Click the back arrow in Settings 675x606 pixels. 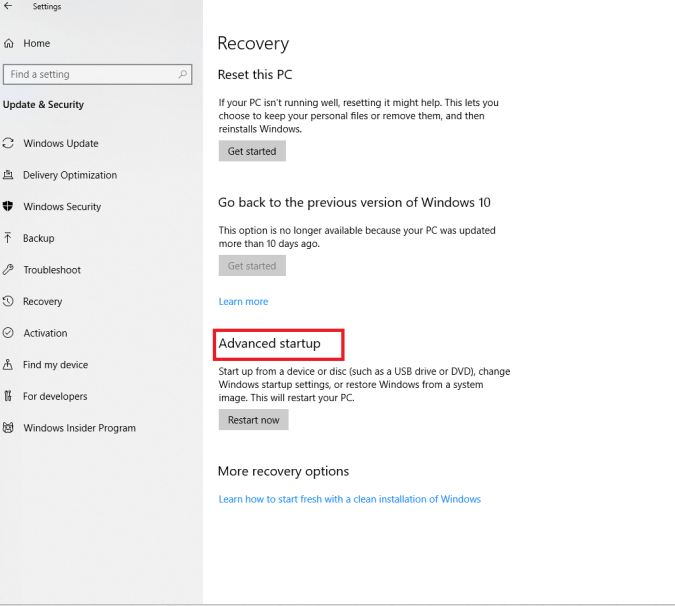8,6
